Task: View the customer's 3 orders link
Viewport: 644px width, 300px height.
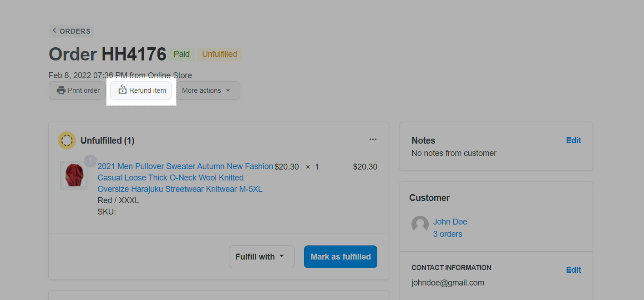Action: [447, 234]
